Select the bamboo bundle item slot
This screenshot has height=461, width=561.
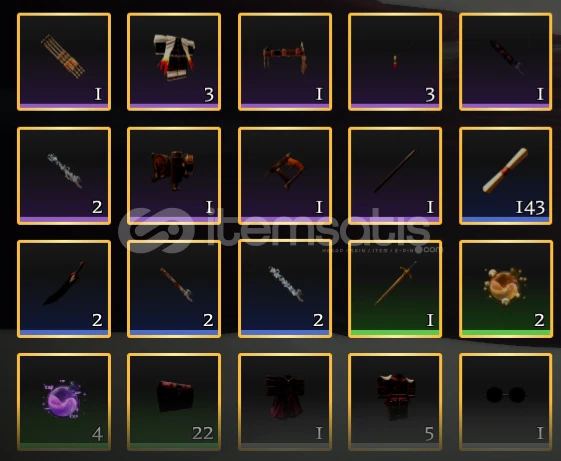point(64,62)
